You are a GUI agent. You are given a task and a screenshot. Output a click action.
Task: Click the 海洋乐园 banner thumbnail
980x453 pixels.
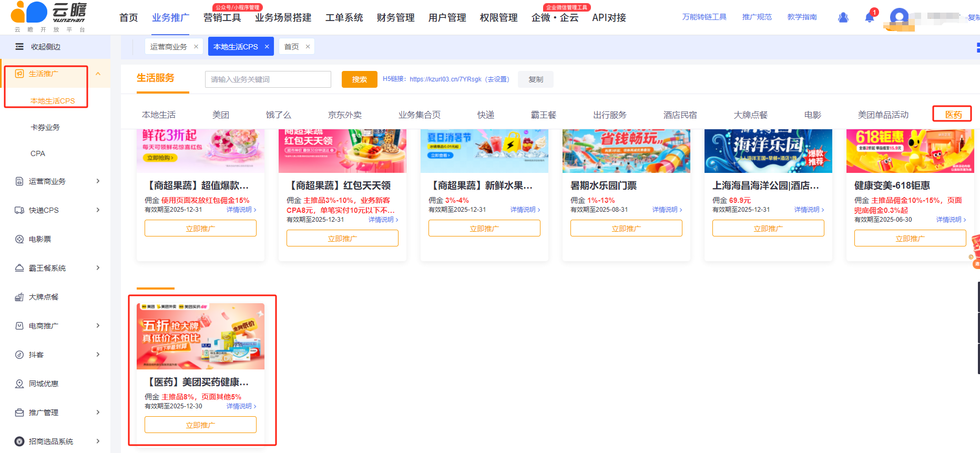pyautogui.click(x=768, y=151)
